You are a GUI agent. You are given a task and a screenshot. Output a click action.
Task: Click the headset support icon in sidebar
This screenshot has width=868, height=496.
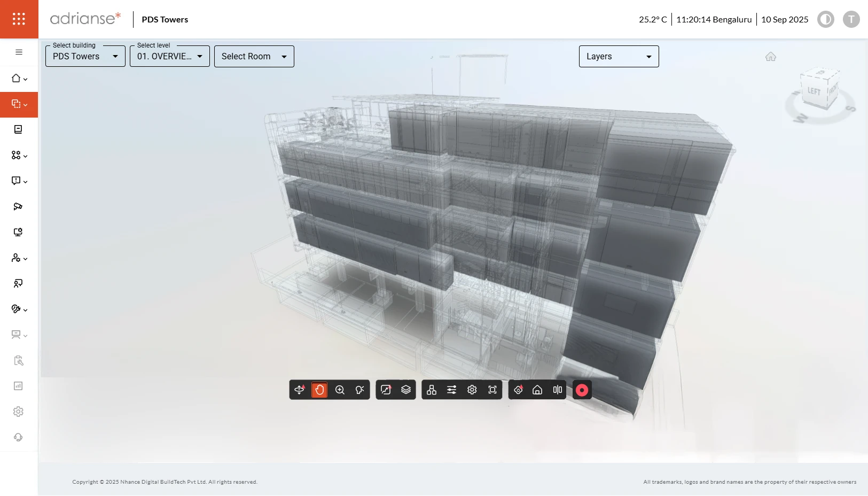[x=18, y=437]
